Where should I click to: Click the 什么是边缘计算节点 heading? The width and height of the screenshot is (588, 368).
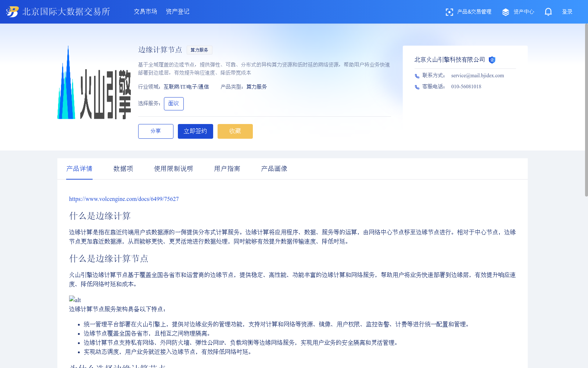click(109, 259)
